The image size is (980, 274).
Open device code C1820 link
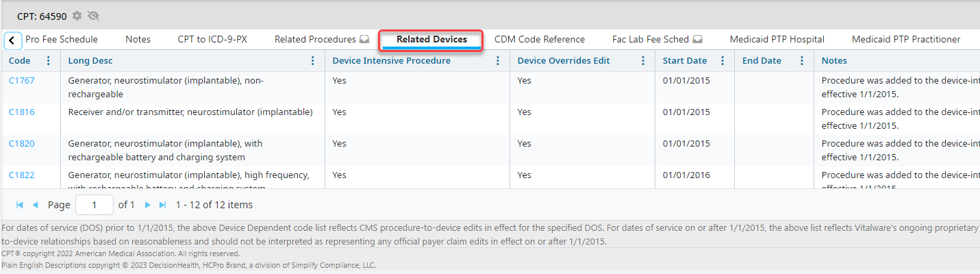pyautogui.click(x=21, y=144)
